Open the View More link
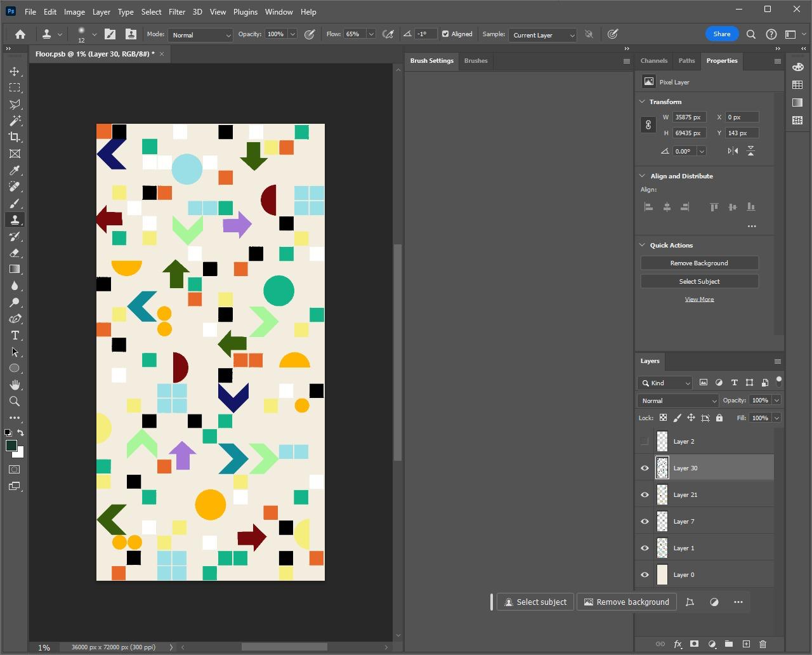This screenshot has height=655, width=812. [x=699, y=299]
